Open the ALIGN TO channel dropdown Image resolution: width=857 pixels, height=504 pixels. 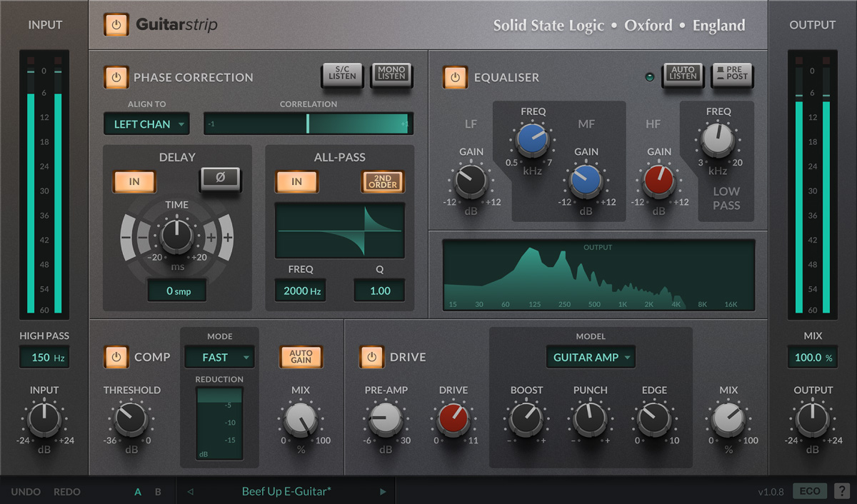[146, 124]
